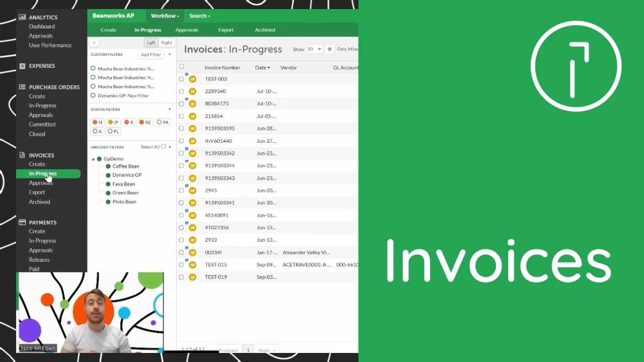Check the box for invoice 2945
Image resolution: width=644 pixels, height=362 pixels.
(181, 191)
